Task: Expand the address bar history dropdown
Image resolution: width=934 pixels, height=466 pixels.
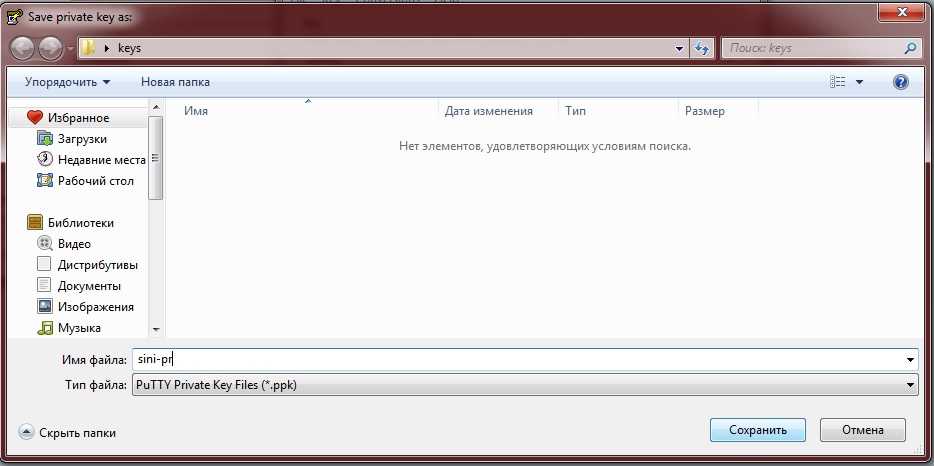Action: click(679, 48)
